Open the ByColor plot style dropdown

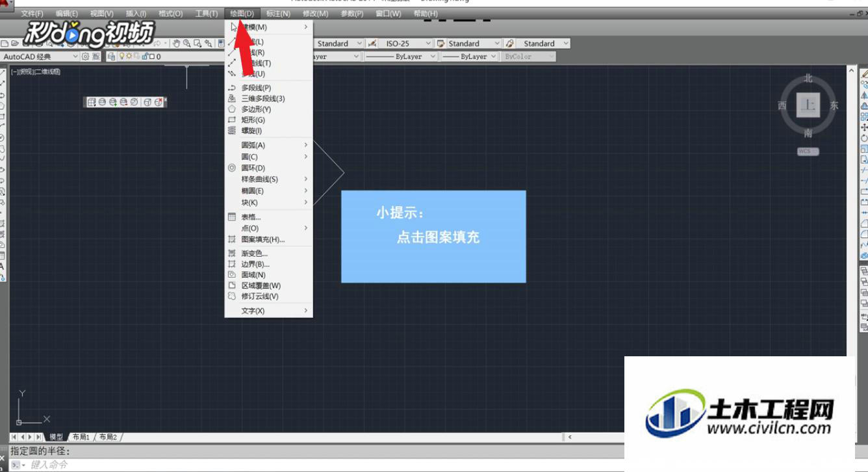pos(551,57)
